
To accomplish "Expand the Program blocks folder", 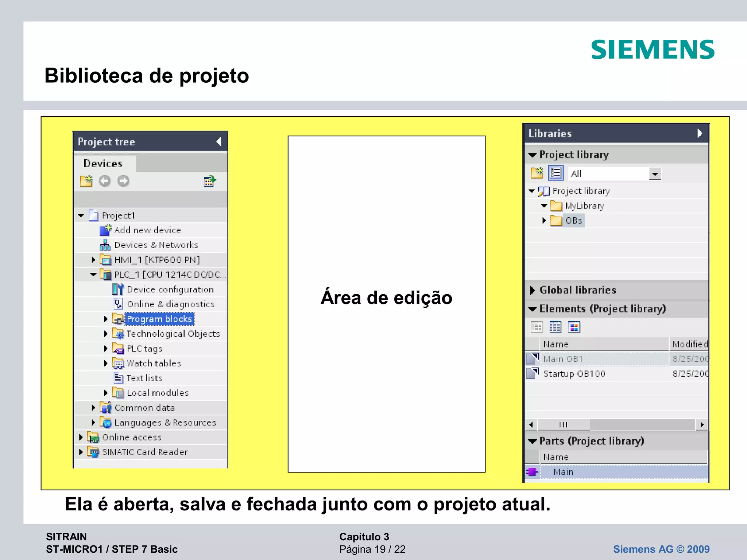I will (x=106, y=319).
